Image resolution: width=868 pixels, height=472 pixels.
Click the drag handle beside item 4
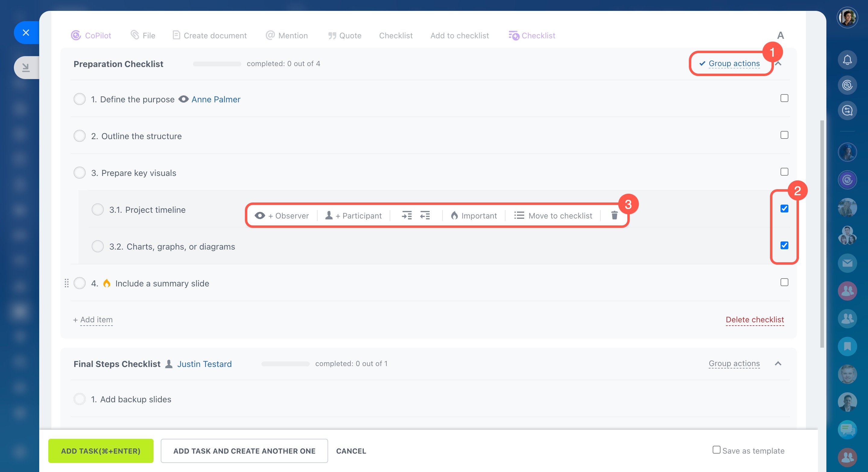tap(66, 283)
